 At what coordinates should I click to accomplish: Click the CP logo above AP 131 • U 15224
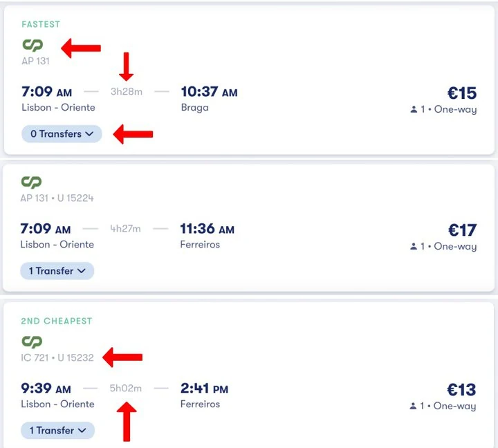tap(31, 182)
